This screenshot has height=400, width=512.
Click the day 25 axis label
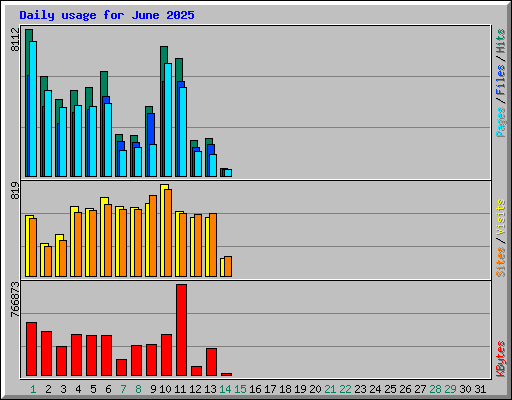tap(390, 389)
